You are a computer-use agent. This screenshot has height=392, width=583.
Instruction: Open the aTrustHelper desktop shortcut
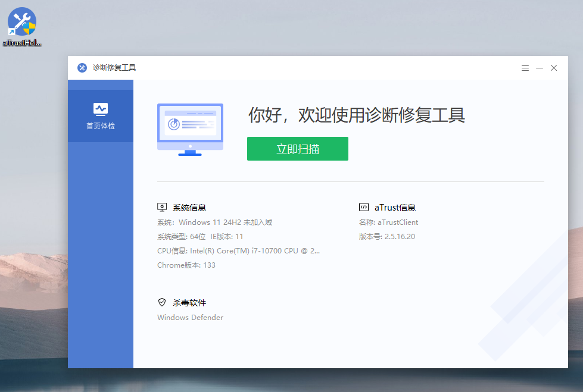coord(22,24)
